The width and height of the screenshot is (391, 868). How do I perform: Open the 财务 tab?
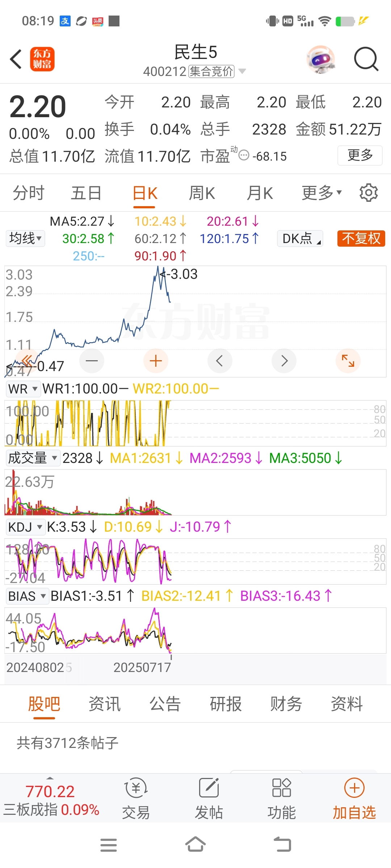(x=286, y=704)
